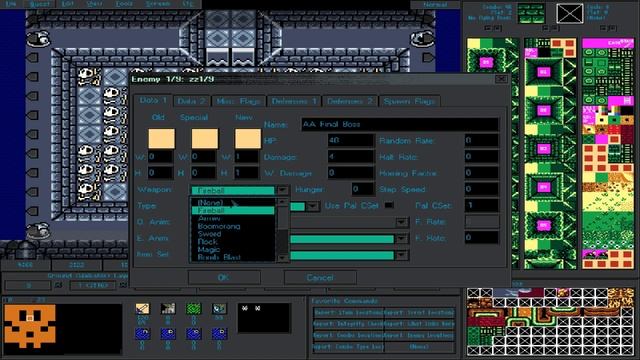The image size is (640, 360).
Task: Choose Sword from the weapon list
Action: (x=234, y=234)
